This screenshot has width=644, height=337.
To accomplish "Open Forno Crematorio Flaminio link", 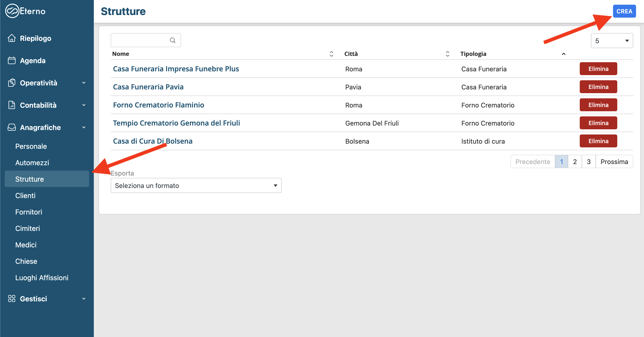I will (x=159, y=105).
